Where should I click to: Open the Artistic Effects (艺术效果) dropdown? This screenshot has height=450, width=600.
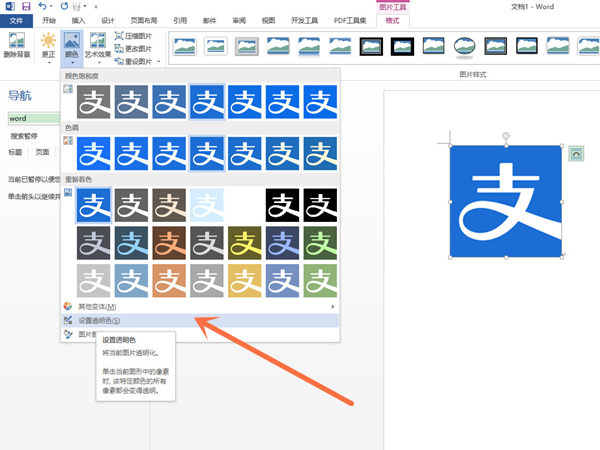tap(98, 47)
